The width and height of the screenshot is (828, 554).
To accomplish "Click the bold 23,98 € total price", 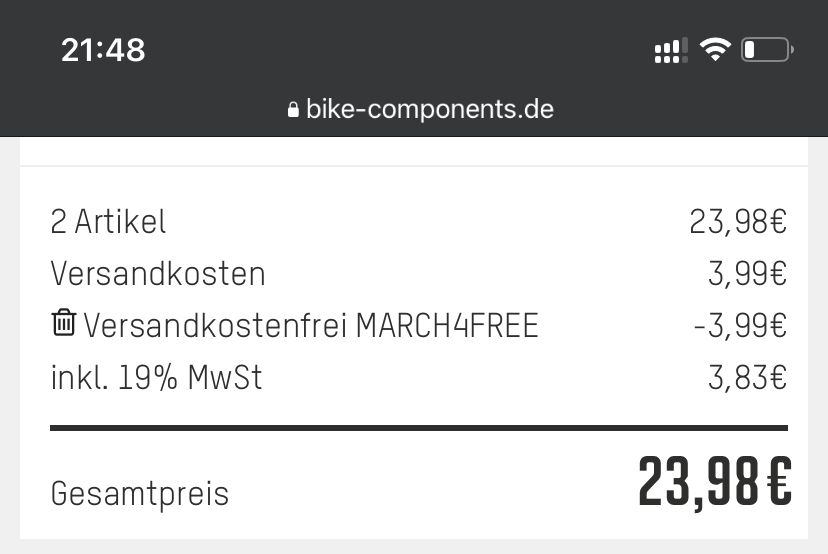I will click(714, 483).
